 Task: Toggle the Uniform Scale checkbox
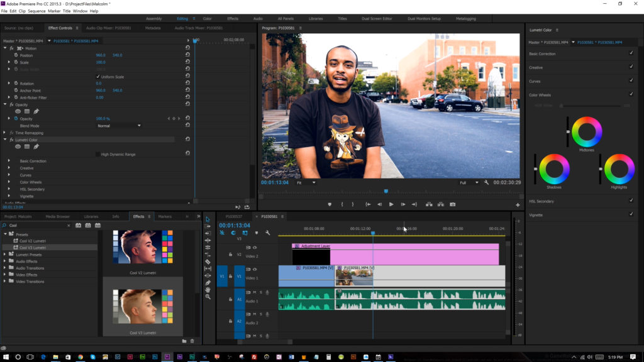[97, 77]
